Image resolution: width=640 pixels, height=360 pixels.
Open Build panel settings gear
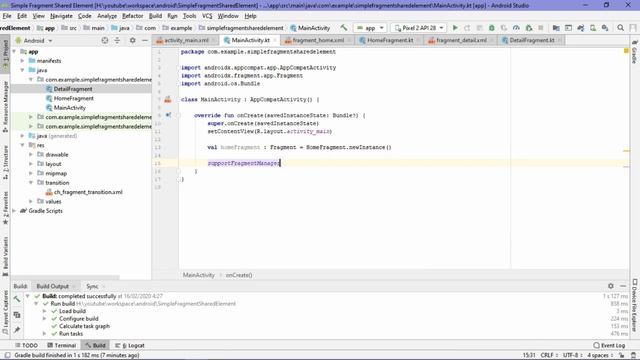point(611,286)
